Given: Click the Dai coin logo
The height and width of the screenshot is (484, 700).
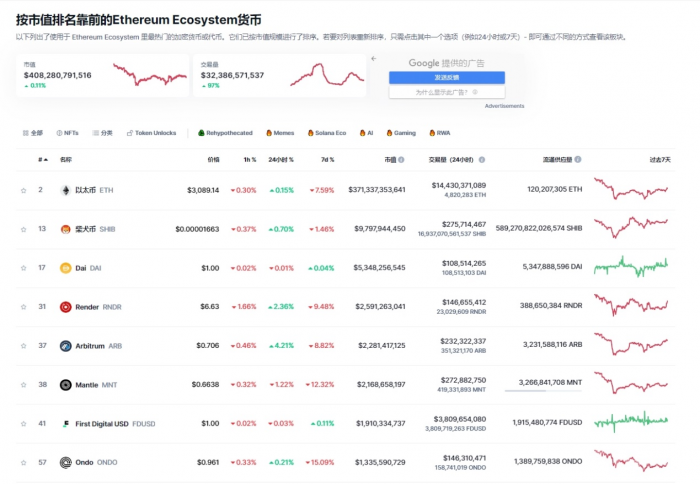Looking at the screenshot, I should point(66,268).
